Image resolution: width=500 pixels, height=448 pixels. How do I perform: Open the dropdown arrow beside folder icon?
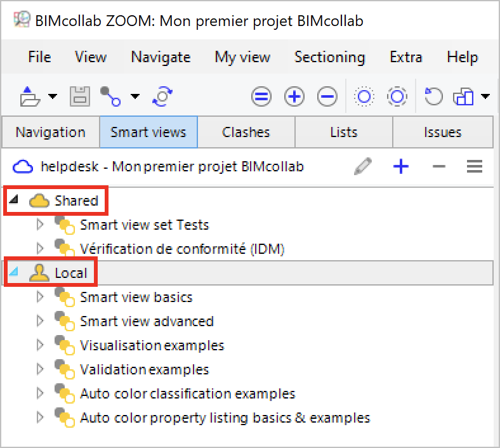coord(53,97)
